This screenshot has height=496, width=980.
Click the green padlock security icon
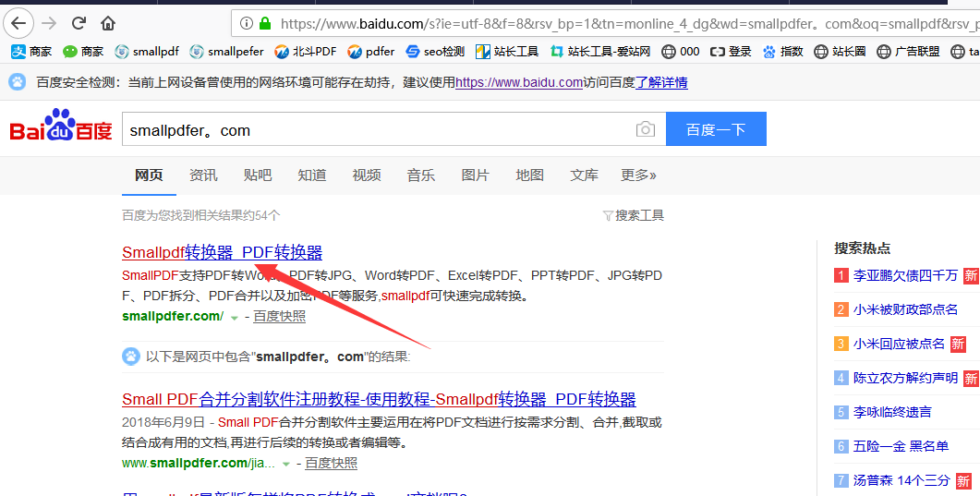(x=265, y=24)
